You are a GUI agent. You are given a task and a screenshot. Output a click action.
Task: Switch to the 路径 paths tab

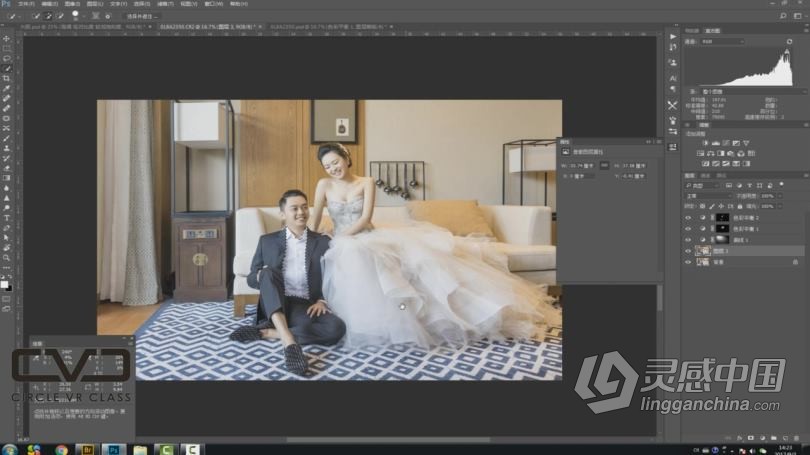[x=722, y=176]
